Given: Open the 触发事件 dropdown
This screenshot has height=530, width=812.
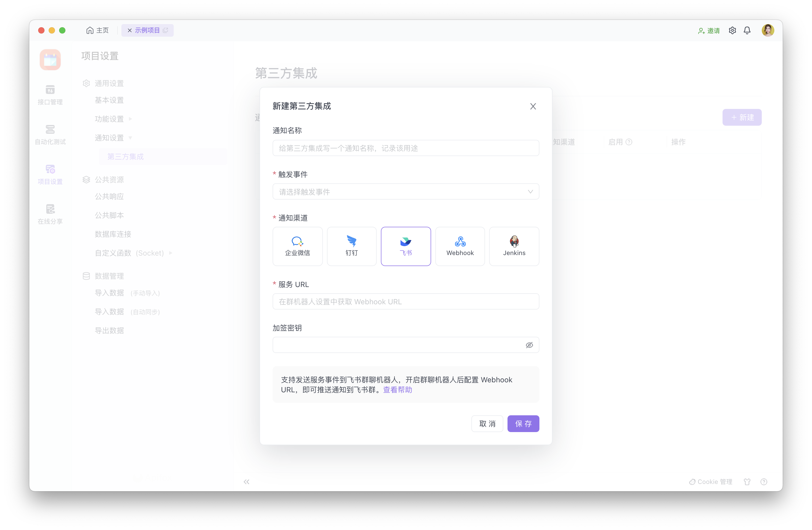Looking at the screenshot, I should 405,192.
